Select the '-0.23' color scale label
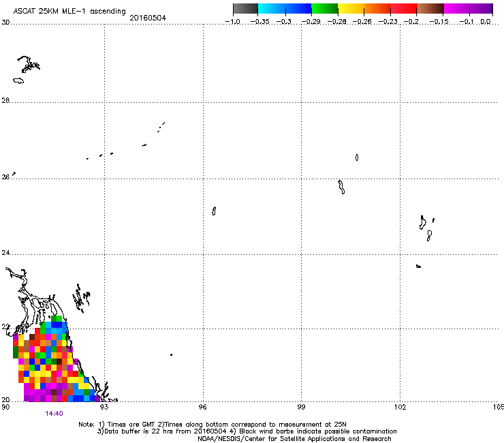The image size is (504, 443). point(388,22)
